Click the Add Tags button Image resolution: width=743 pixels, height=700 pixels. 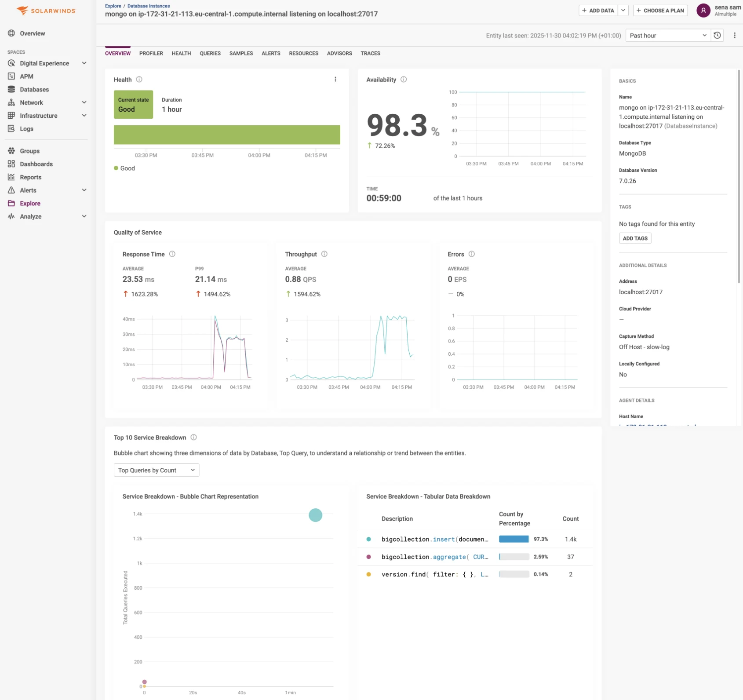click(x=635, y=238)
